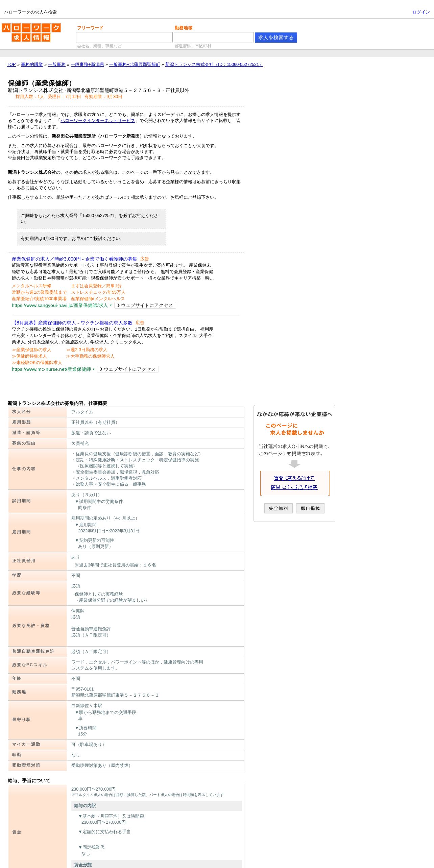Open ad title 産業保健師の求人／時給3,000円

point(74,259)
